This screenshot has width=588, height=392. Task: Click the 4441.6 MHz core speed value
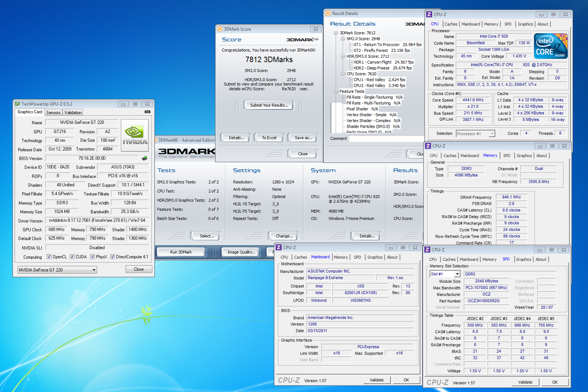pos(473,100)
